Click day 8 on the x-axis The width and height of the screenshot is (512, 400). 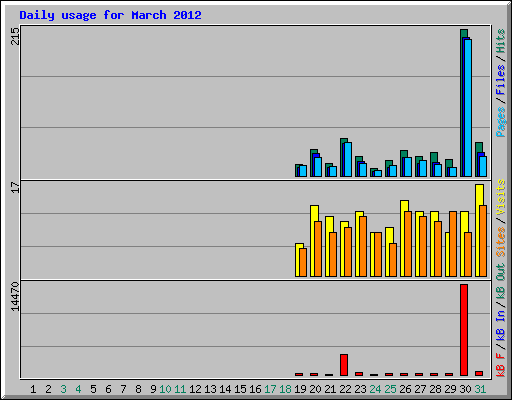(x=138, y=389)
